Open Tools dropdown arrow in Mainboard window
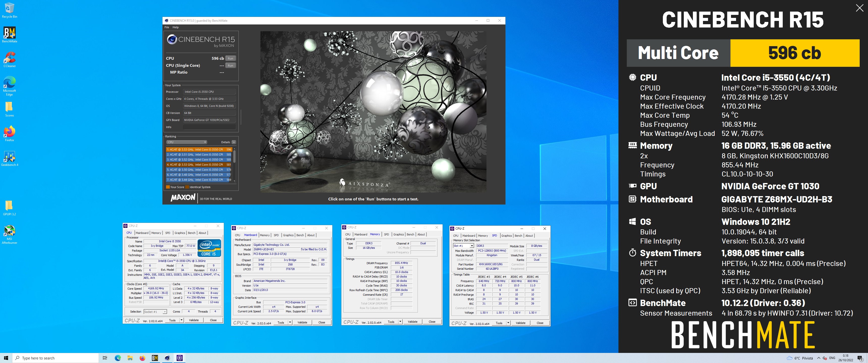This screenshot has height=363, width=868. [x=290, y=323]
